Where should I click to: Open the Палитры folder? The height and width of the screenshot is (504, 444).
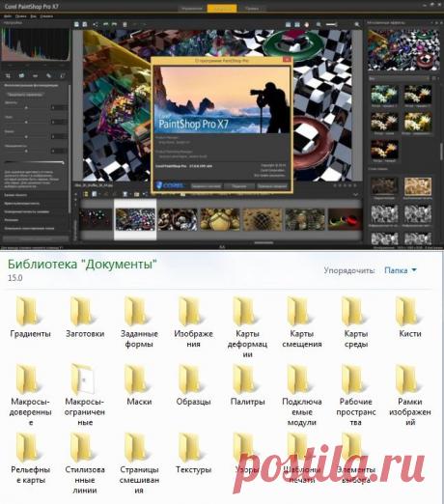(247, 385)
